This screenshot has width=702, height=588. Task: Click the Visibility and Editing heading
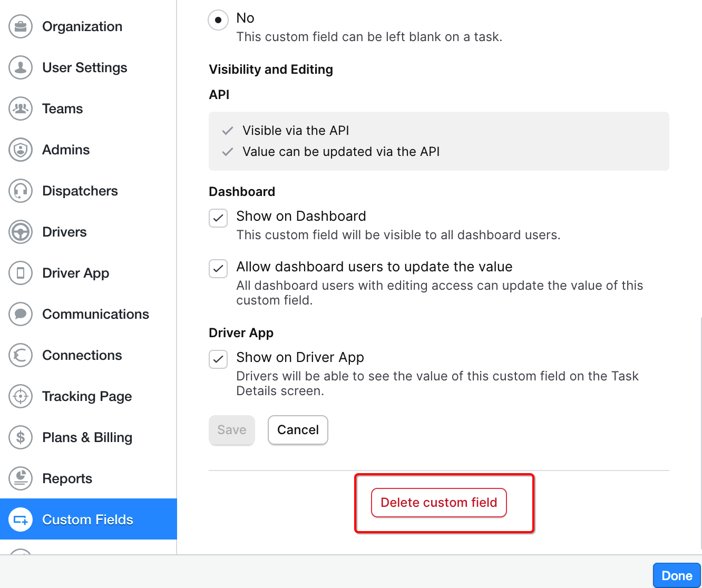coord(271,70)
